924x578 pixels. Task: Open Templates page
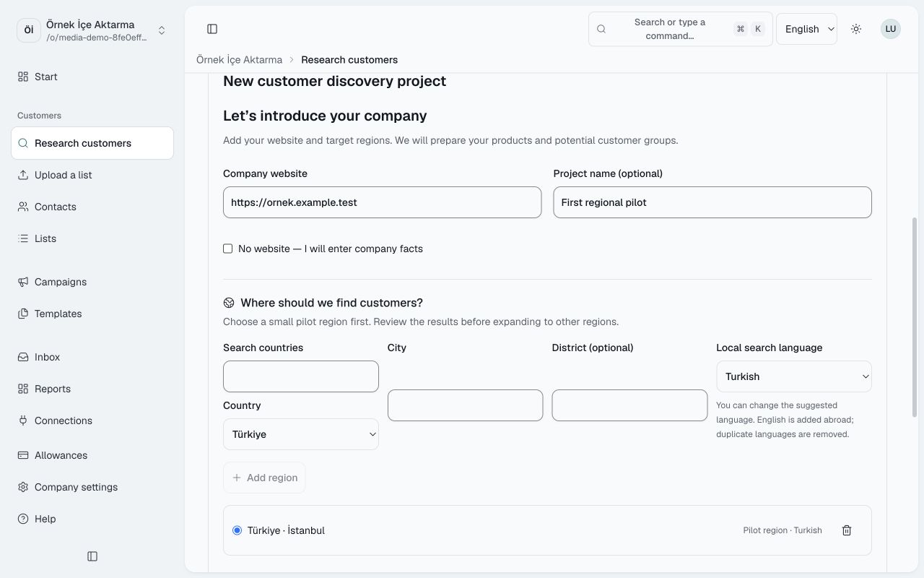(92, 314)
